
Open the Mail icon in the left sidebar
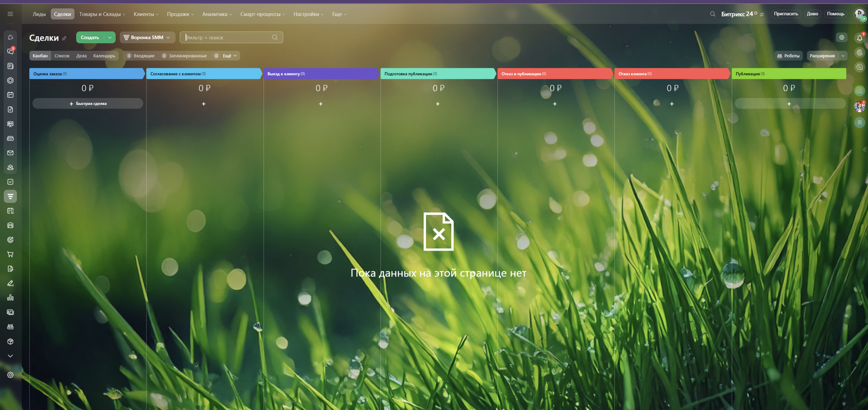click(x=10, y=153)
